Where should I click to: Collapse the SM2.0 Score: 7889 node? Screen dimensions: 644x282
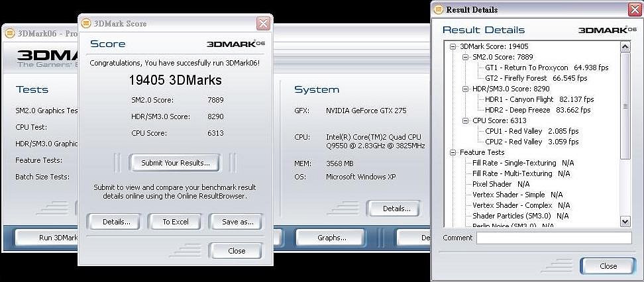coord(466,57)
